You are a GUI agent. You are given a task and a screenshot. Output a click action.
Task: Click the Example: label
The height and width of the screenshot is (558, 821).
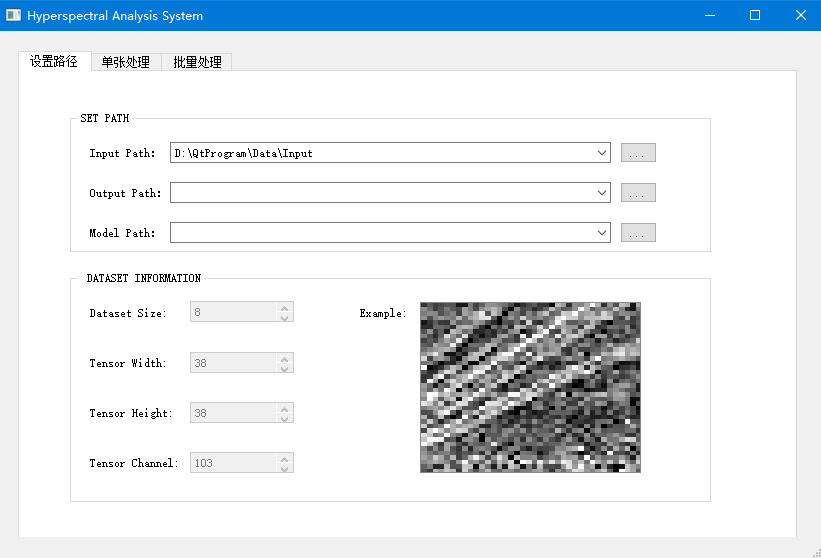[383, 313]
